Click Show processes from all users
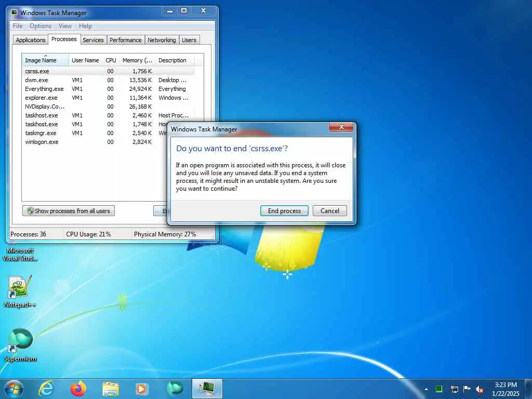This screenshot has height=399, width=532. click(69, 211)
